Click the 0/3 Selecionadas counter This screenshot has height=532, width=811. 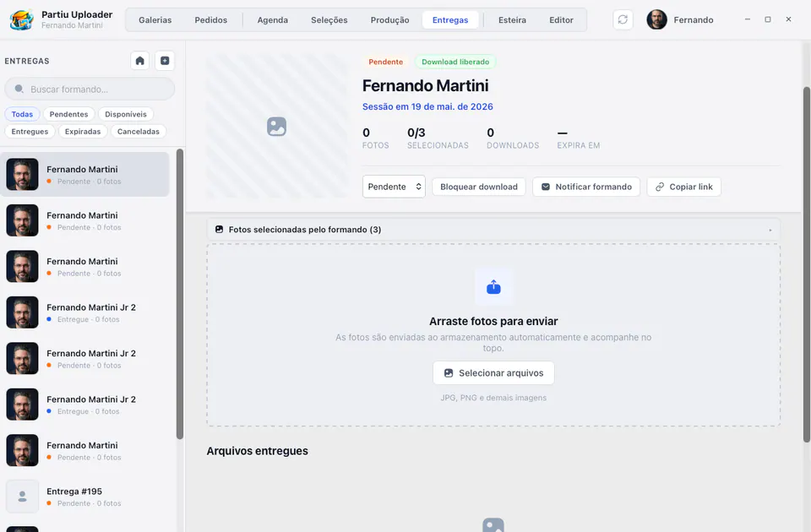point(438,138)
